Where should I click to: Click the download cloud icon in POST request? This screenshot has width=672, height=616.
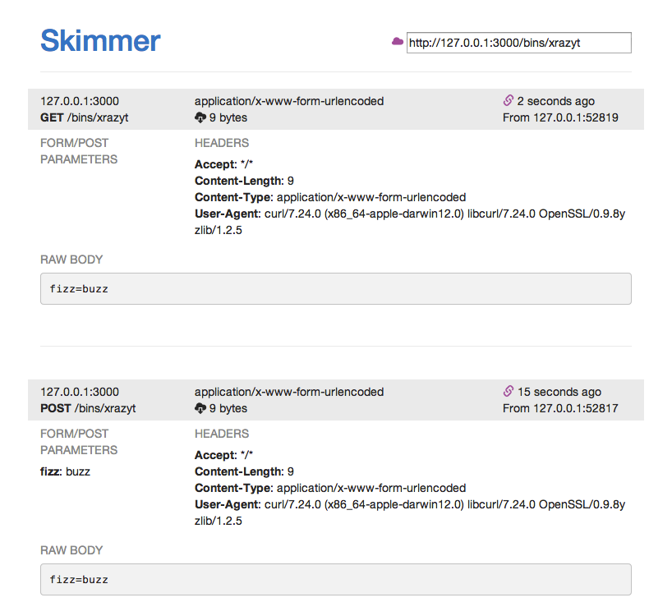point(200,408)
